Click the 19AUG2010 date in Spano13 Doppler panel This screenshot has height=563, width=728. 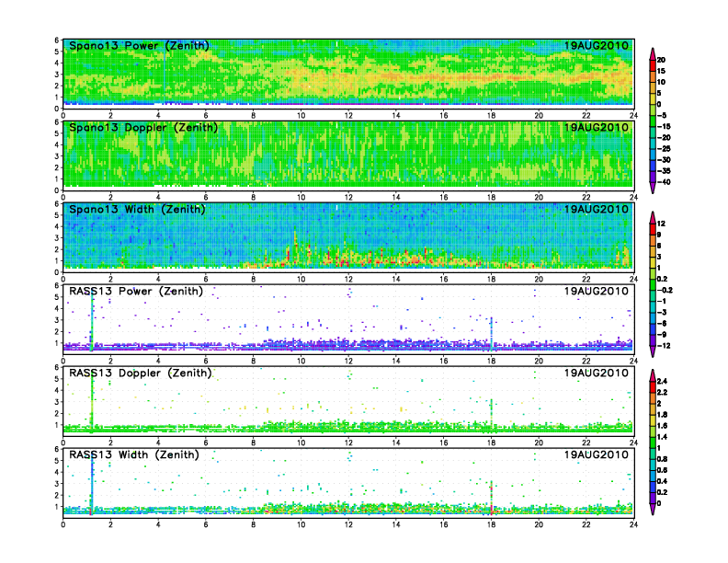point(597,127)
